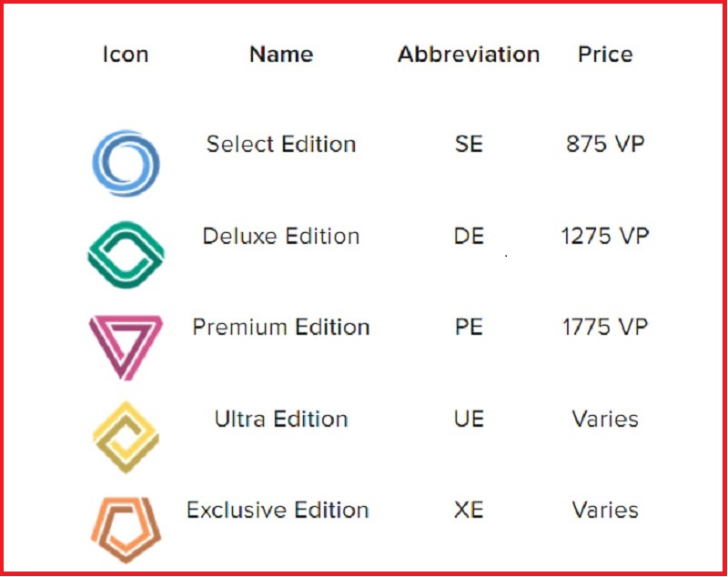Click the yellow Ultra Edition diamond icon

126,437
